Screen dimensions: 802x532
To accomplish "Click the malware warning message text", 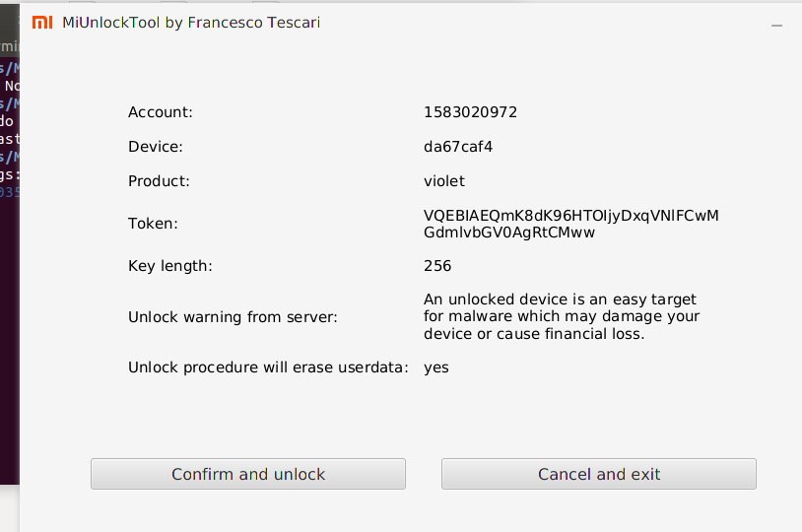I will tap(562, 316).
